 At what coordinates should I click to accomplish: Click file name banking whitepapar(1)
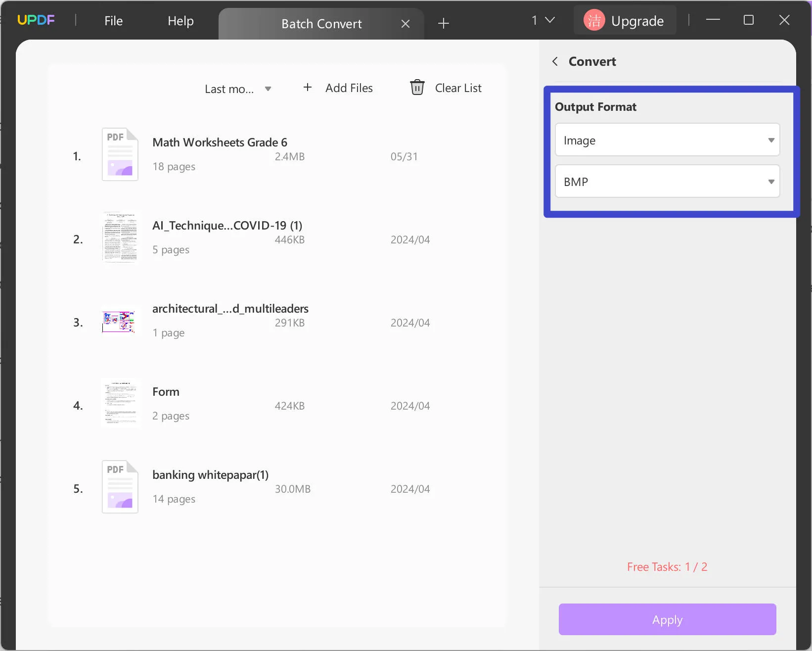tap(211, 475)
